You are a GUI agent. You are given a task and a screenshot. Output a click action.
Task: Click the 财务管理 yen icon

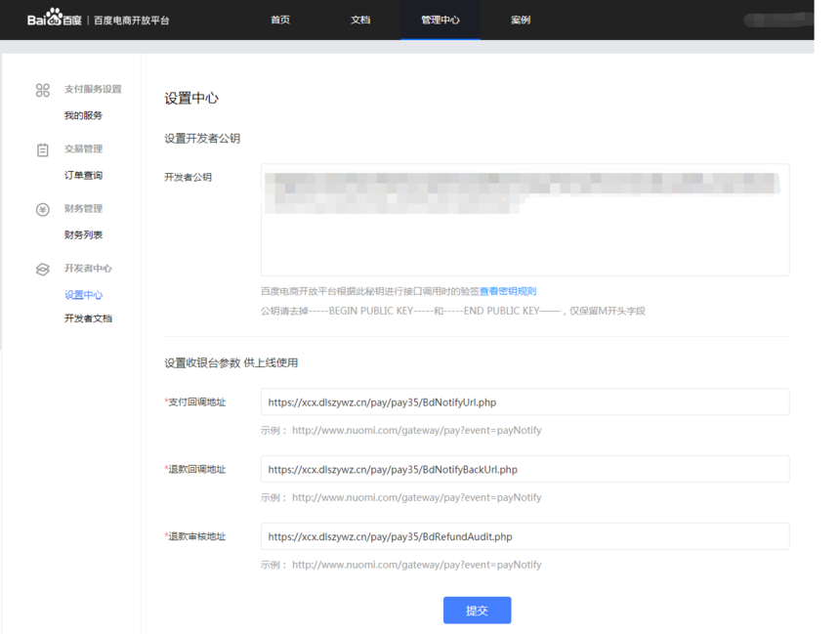click(x=43, y=210)
